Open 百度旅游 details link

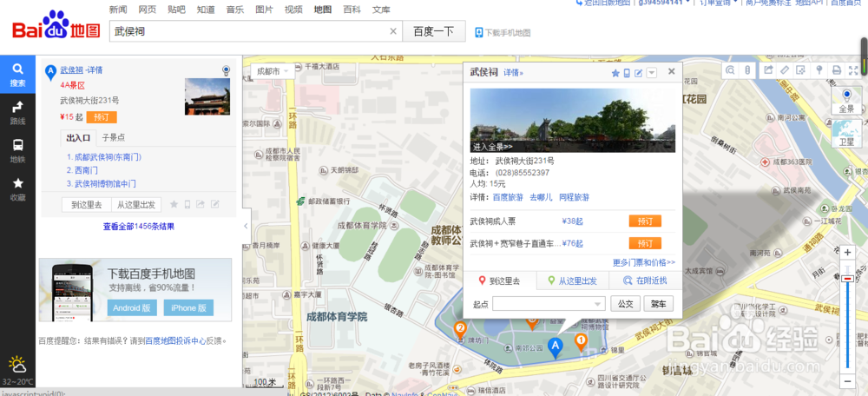[508, 197]
